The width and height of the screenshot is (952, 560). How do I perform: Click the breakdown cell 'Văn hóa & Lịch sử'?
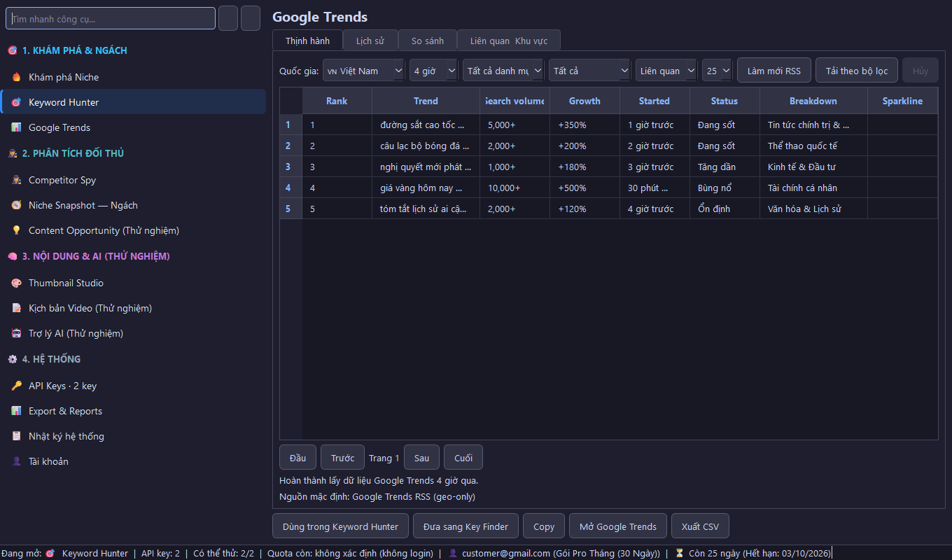[813, 209]
